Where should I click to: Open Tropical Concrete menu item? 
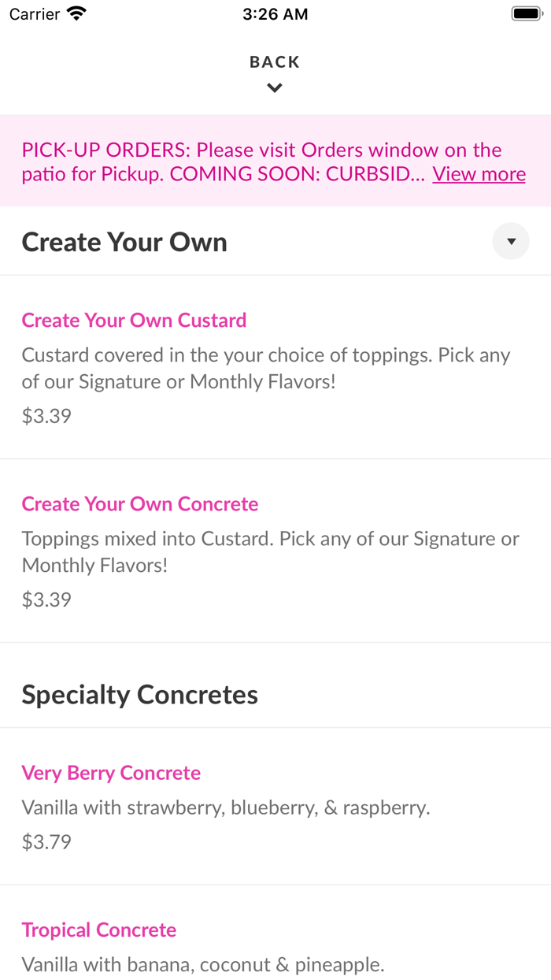click(99, 930)
